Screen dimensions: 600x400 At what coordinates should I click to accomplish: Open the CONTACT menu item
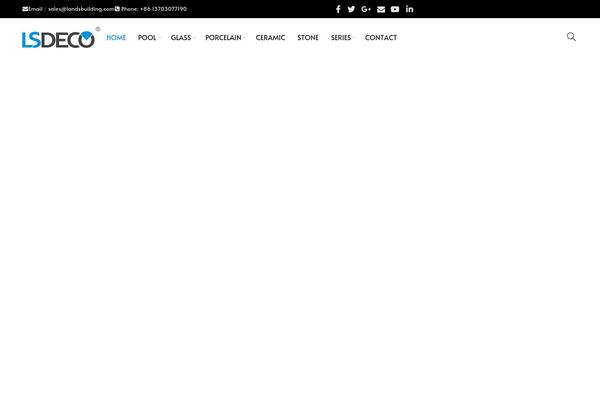[381, 38]
